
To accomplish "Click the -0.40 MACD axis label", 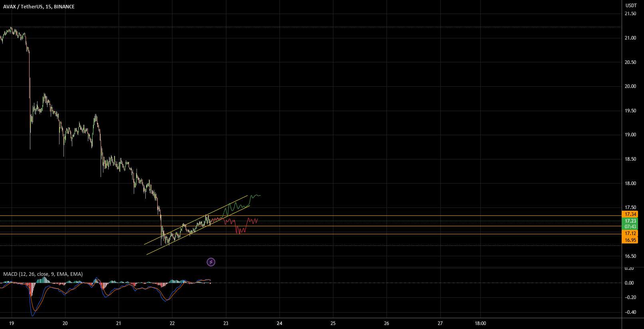I will [630, 312].
